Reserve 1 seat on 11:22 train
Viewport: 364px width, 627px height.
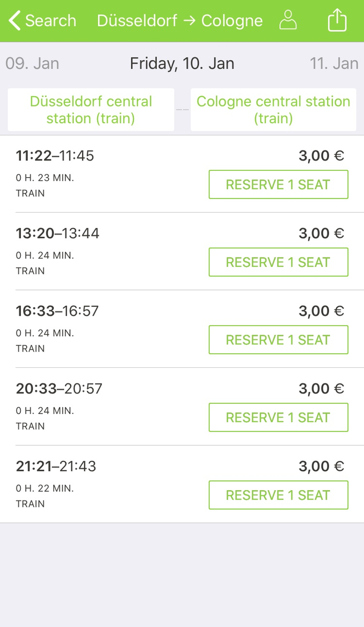click(278, 184)
